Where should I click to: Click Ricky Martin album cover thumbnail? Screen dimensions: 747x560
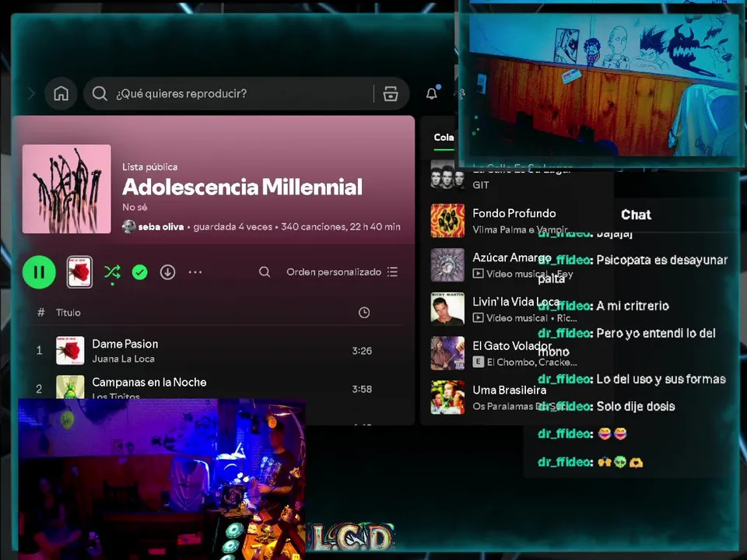click(x=447, y=309)
